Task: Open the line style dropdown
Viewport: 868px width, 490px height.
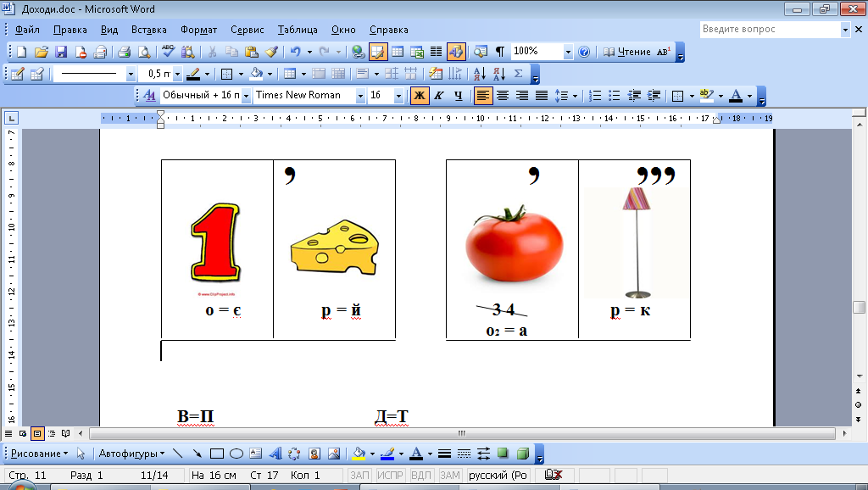Action: 131,74
